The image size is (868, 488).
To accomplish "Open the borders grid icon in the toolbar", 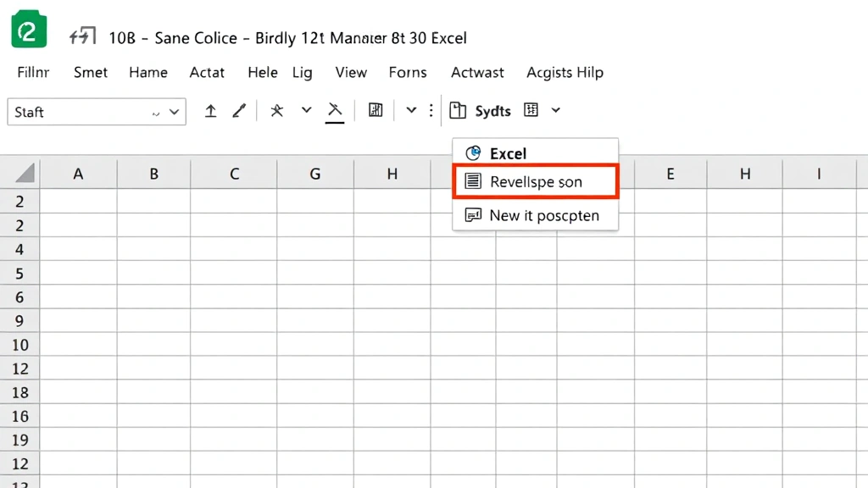I will tap(375, 110).
